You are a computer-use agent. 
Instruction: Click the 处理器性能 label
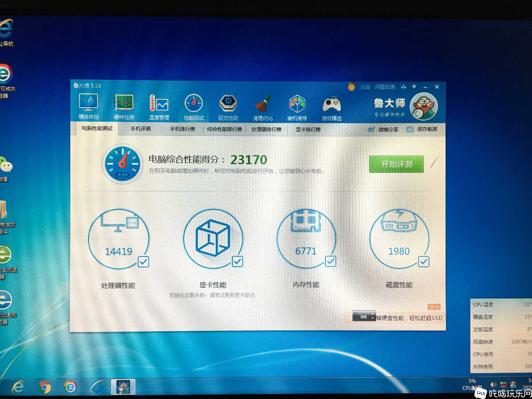coord(118,286)
